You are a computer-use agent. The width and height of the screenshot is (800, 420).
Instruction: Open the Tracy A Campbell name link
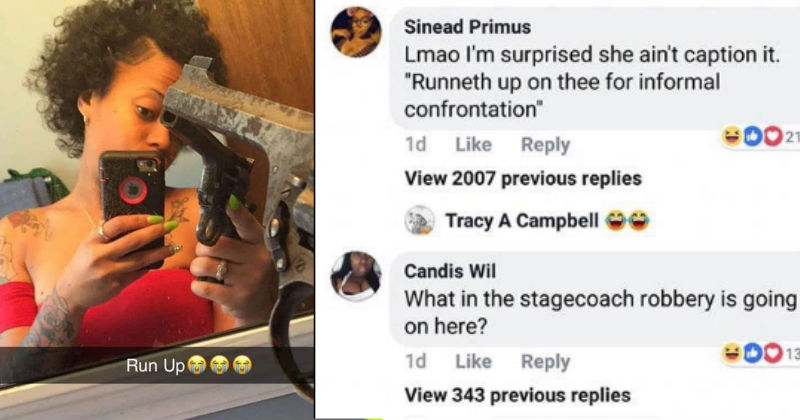point(522,220)
